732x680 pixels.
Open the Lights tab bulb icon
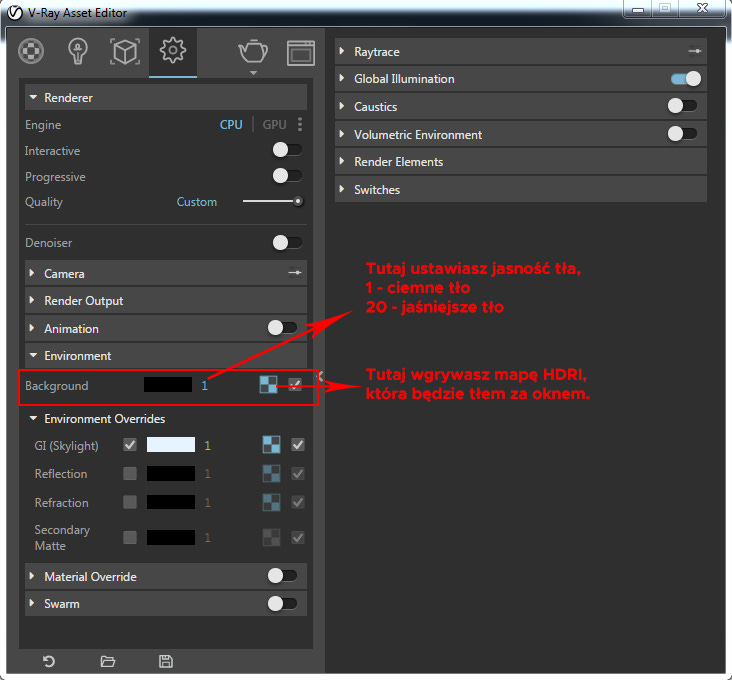coord(77,51)
